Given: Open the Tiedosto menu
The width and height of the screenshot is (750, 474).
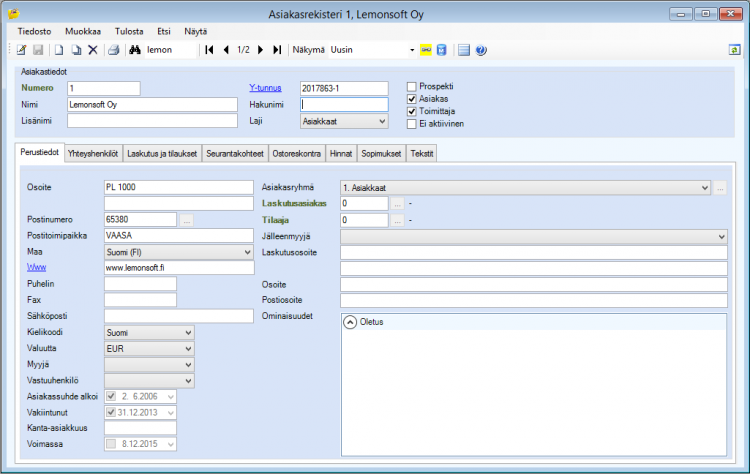Looking at the screenshot, I should [x=34, y=32].
